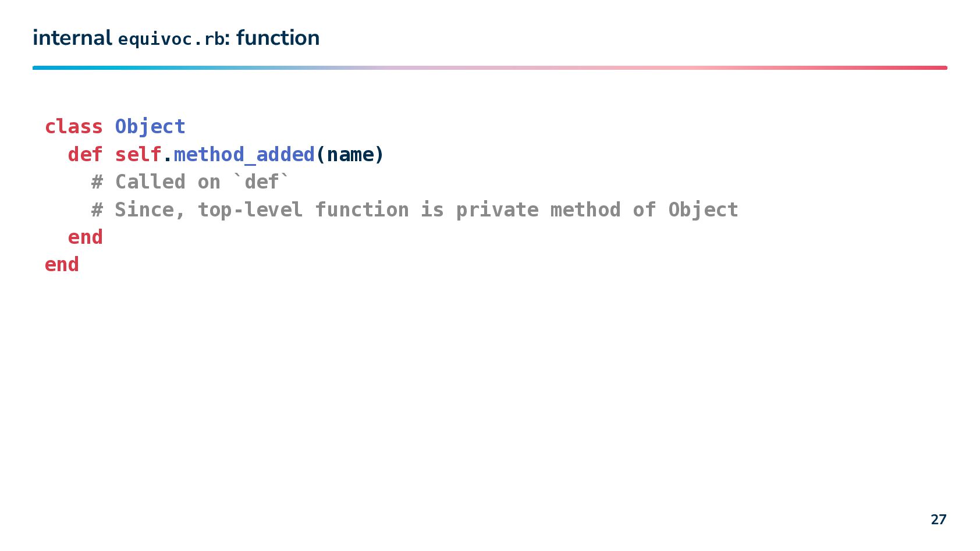Click the '# Since, top-level function' comment
The width and height of the screenshot is (980, 551).
(250, 209)
